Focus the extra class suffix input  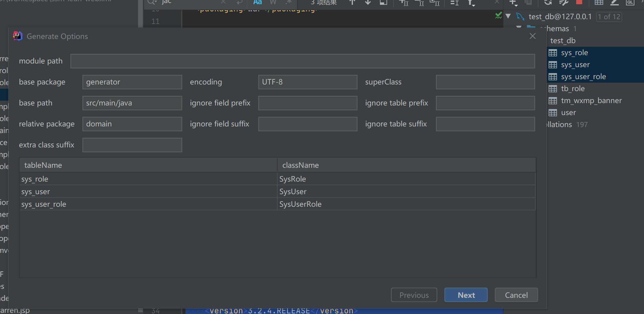[132, 145]
